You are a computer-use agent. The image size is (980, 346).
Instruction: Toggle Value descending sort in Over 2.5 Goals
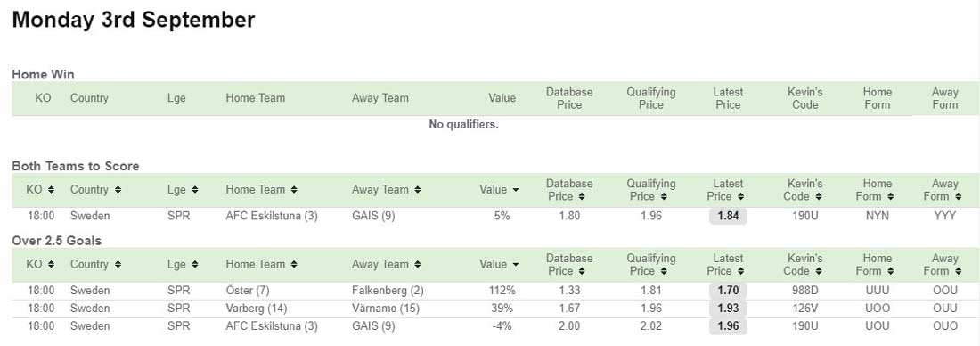(x=516, y=265)
